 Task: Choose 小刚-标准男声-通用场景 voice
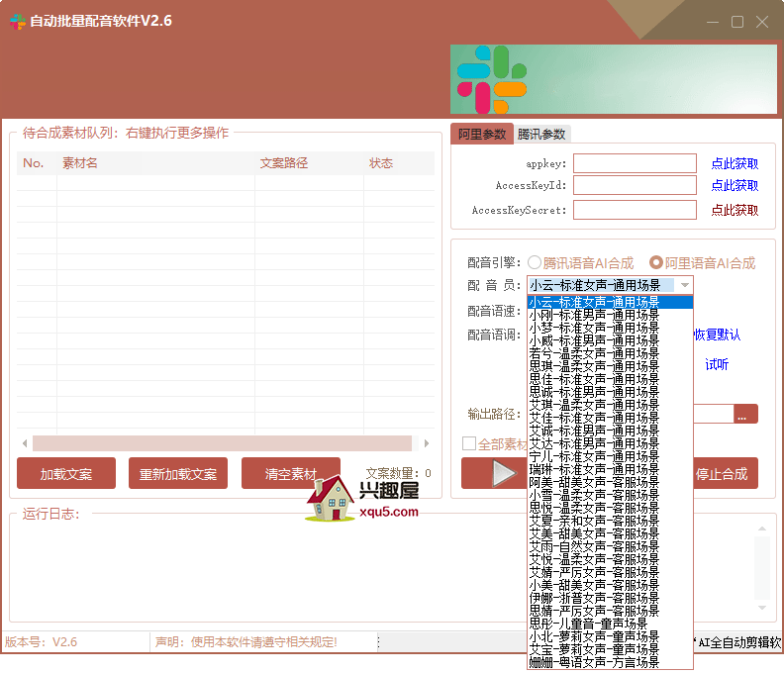(x=611, y=315)
